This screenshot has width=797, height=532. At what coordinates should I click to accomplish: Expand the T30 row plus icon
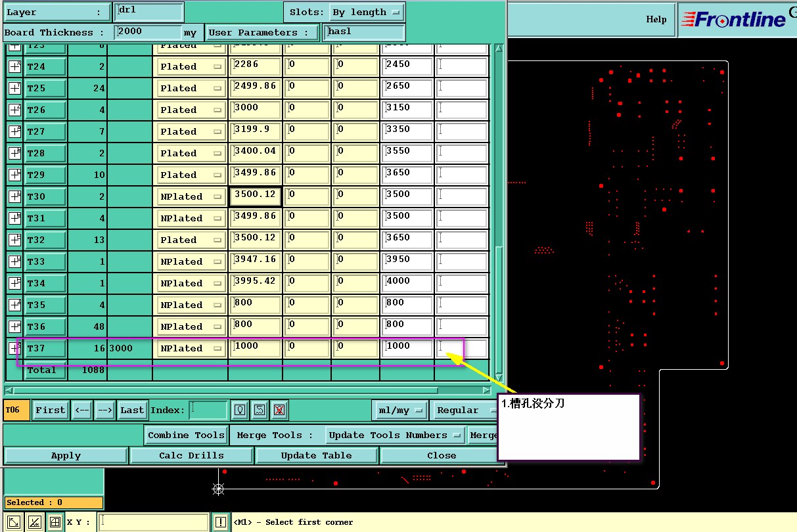click(x=14, y=196)
